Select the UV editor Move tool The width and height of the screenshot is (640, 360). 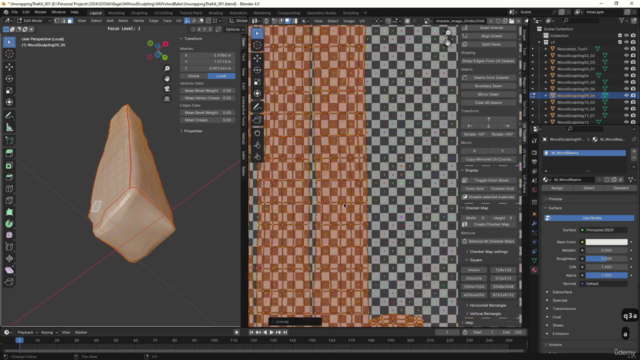click(257, 58)
